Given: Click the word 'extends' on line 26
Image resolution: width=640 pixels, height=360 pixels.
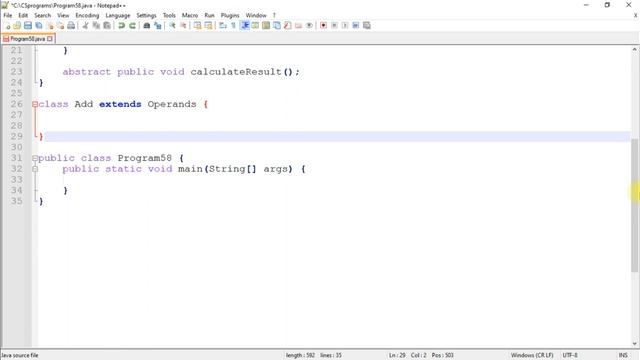Looking at the screenshot, I should pos(120,104).
